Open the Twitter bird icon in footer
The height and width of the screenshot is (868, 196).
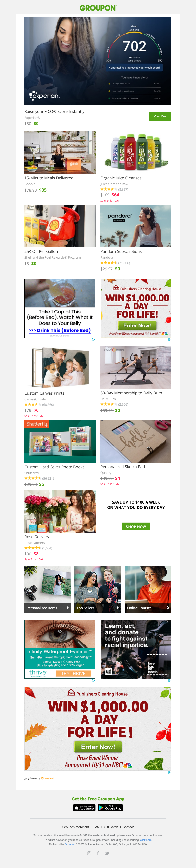107,853
